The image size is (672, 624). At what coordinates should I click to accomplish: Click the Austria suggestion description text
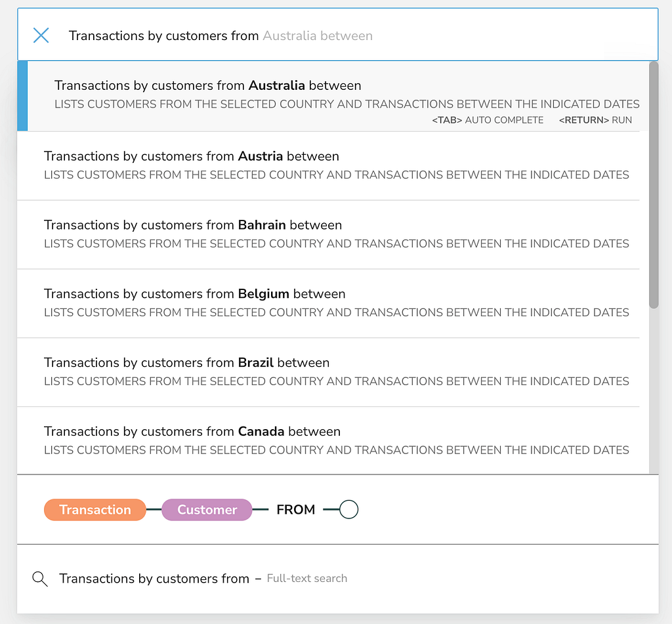click(x=336, y=175)
